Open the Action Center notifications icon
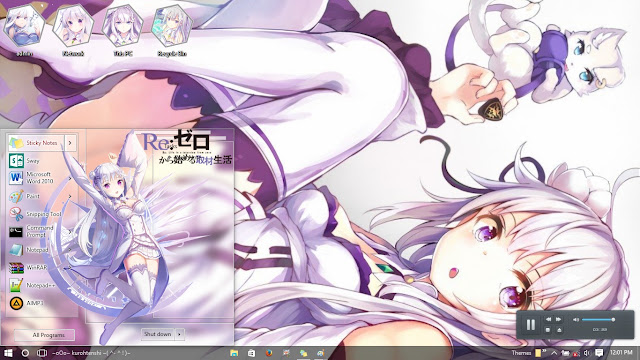Viewport: 640px width, 360px height. point(599,353)
